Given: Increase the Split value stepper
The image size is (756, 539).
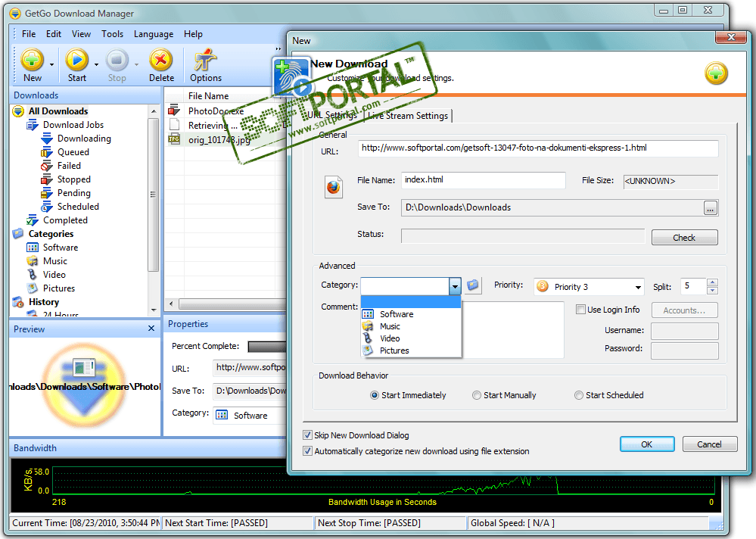Looking at the screenshot, I should coord(713,282).
